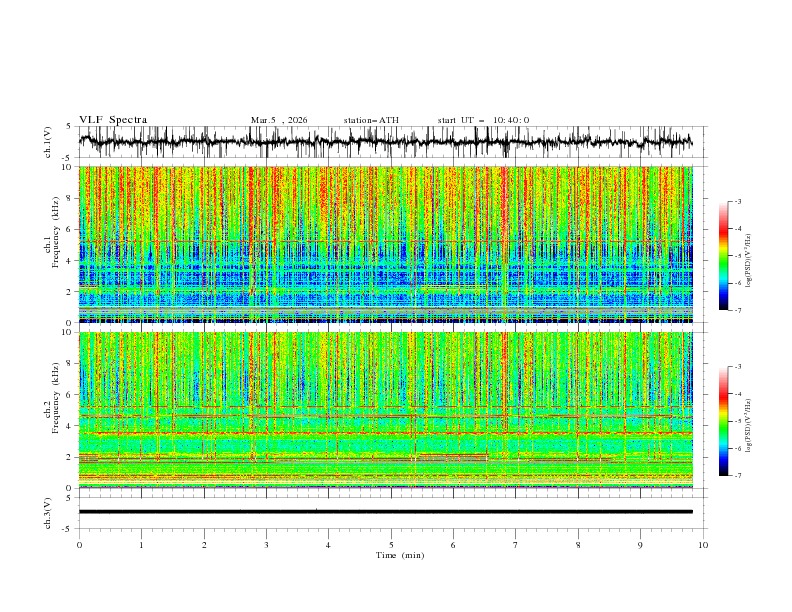Image resolution: width=792 pixels, height=612 pixels.
Task: Click the time axis tick label '5'
Action: pos(391,545)
